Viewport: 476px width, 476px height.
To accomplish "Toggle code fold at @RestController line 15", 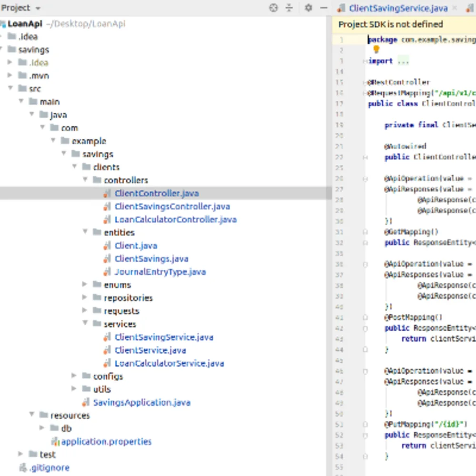I will click(x=365, y=82).
